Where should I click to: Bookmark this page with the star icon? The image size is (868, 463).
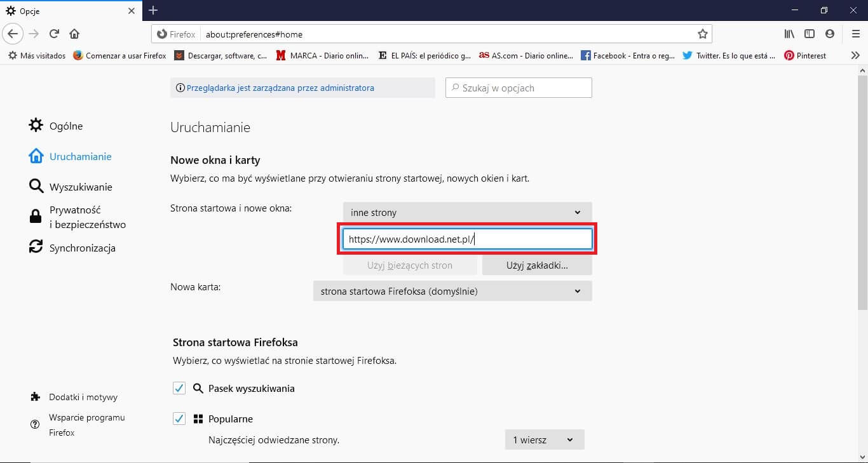tap(702, 34)
